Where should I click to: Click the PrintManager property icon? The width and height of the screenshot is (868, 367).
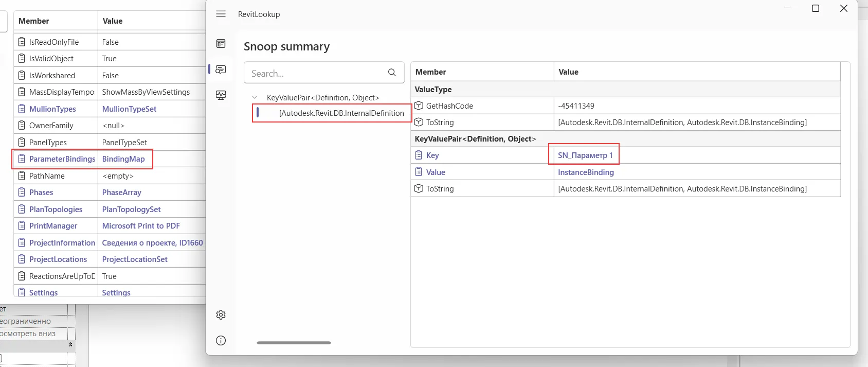click(22, 225)
